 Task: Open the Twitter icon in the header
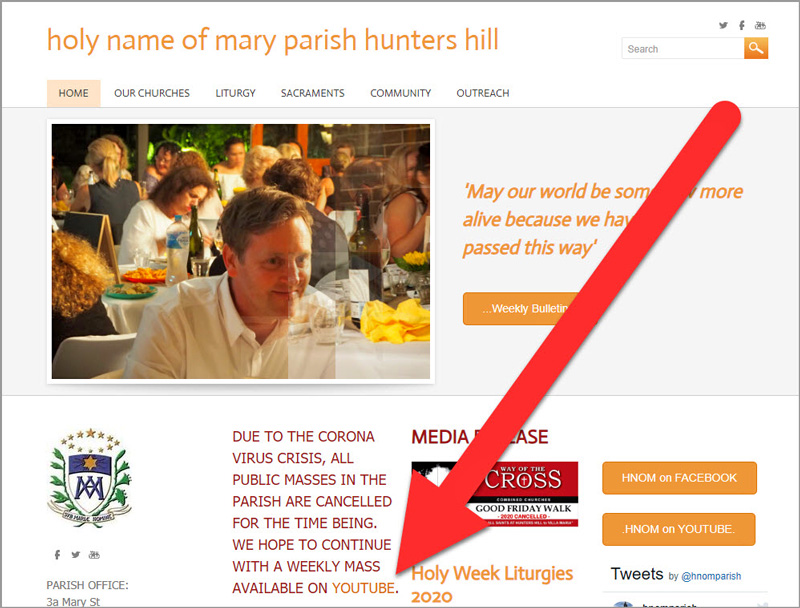point(723,25)
